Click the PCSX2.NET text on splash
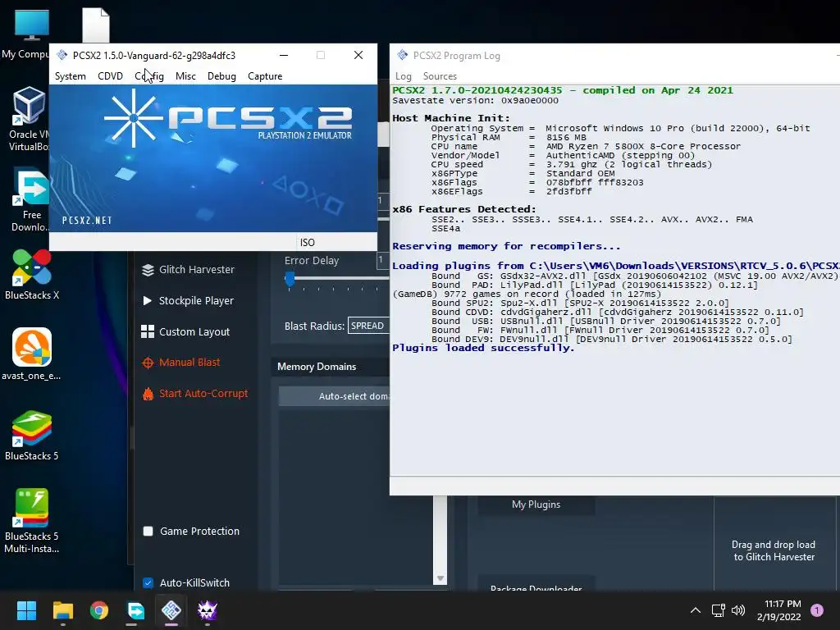Screen dimensions: 840x630 (87, 220)
